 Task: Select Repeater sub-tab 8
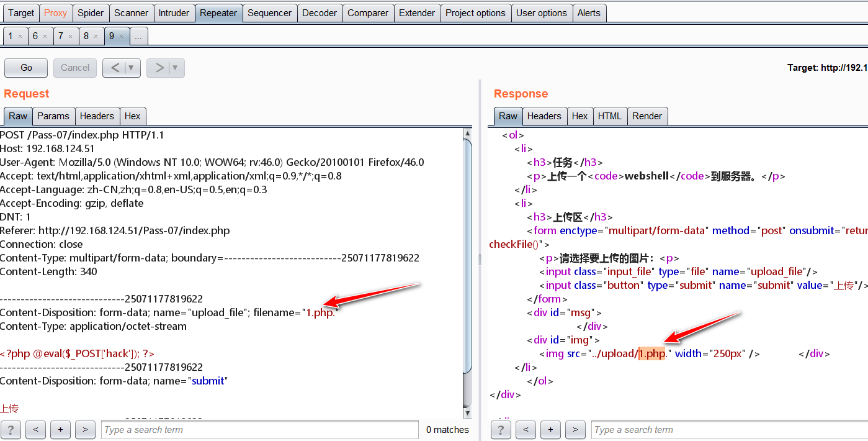click(x=86, y=36)
